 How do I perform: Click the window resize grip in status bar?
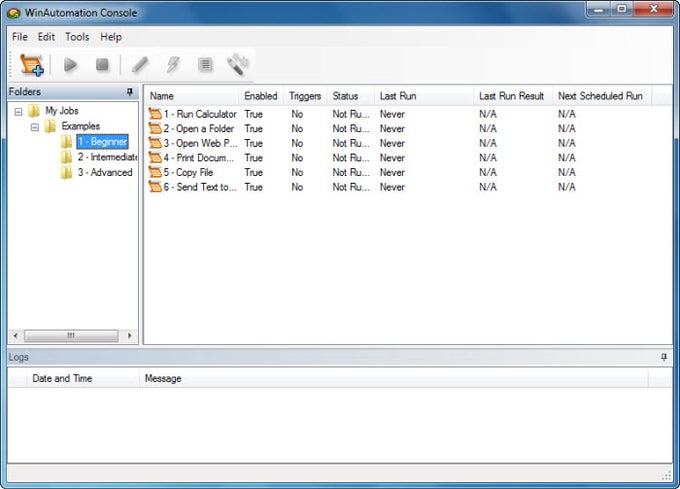click(x=667, y=476)
